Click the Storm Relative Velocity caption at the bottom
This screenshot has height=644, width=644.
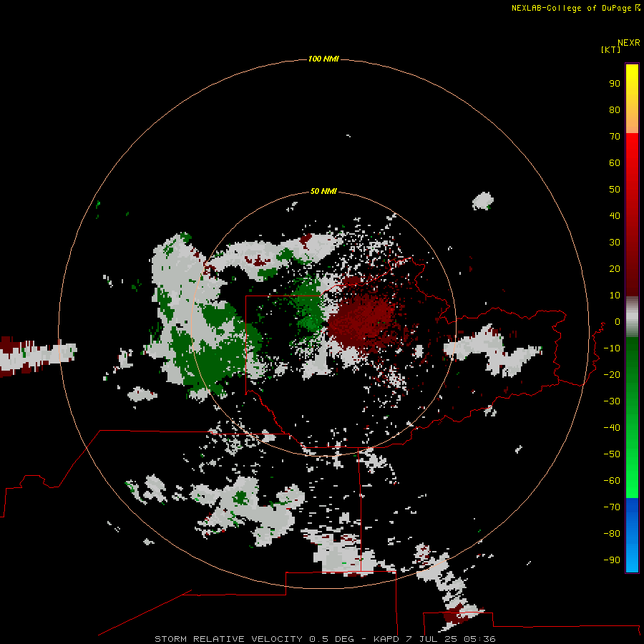click(x=325, y=639)
